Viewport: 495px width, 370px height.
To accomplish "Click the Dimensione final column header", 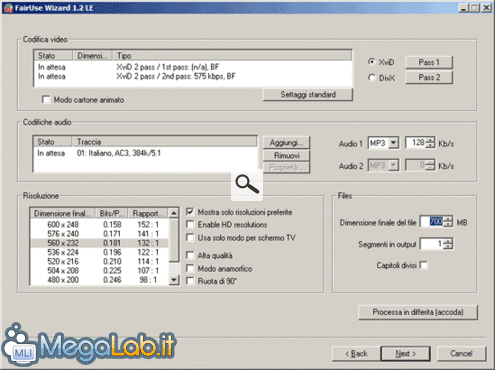I will coord(63,213).
